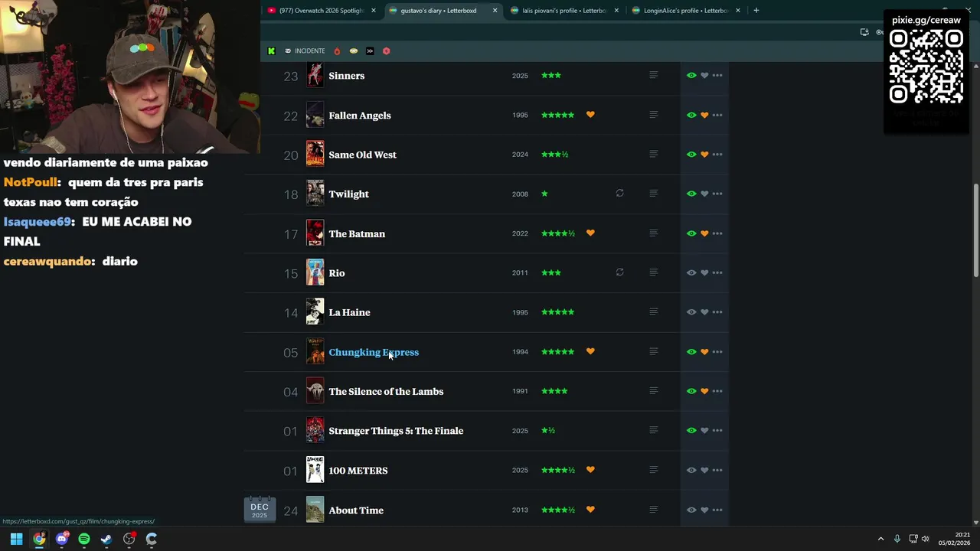Open Steam from the taskbar

click(x=106, y=539)
